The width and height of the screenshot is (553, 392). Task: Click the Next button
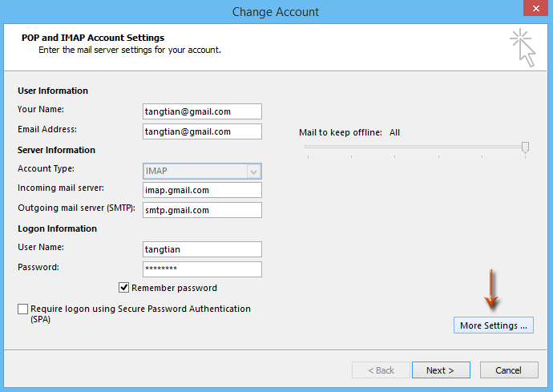[441, 370]
